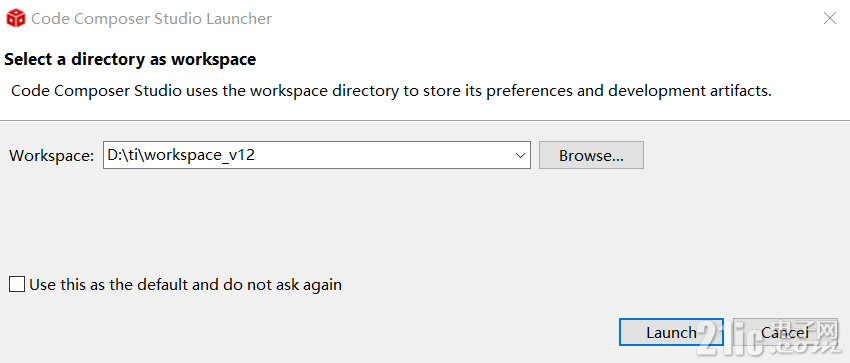Expand the Workspace path dropdown arrow

[520, 155]
